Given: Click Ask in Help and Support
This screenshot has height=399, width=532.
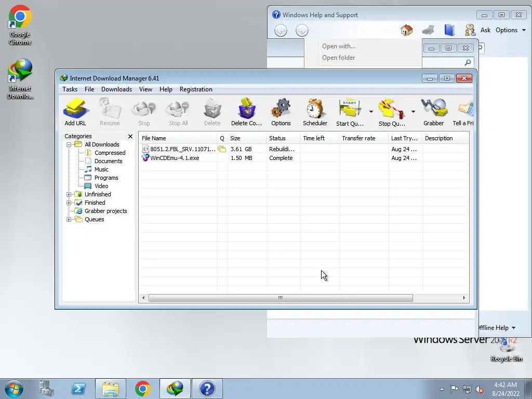Looking at the screenshot, I should click(x=486, y=30).
